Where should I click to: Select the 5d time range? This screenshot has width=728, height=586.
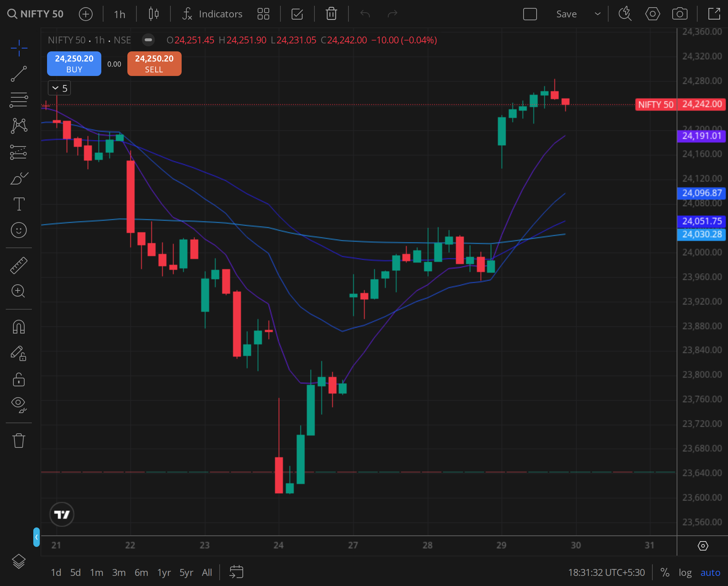[76, 572]
